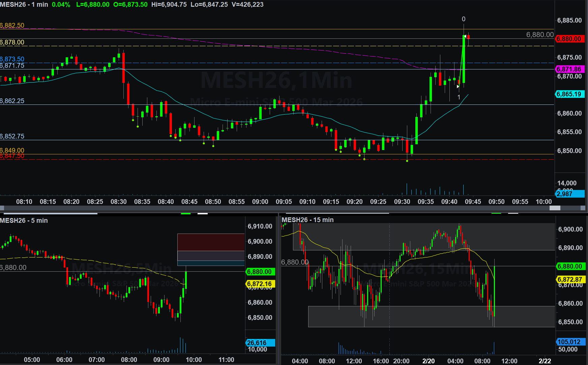
Task: Click the blue 26,616 volume tag
Action: point(260,343)
